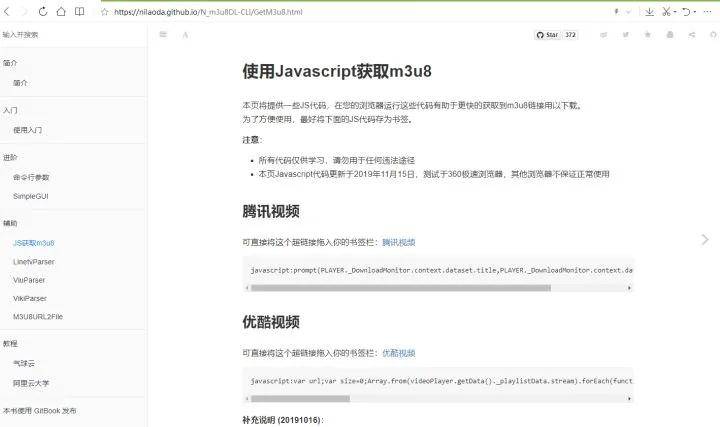Open the dropdown next to the scissors
Viewport: 720px width, 427px height.
click(675, 12)
